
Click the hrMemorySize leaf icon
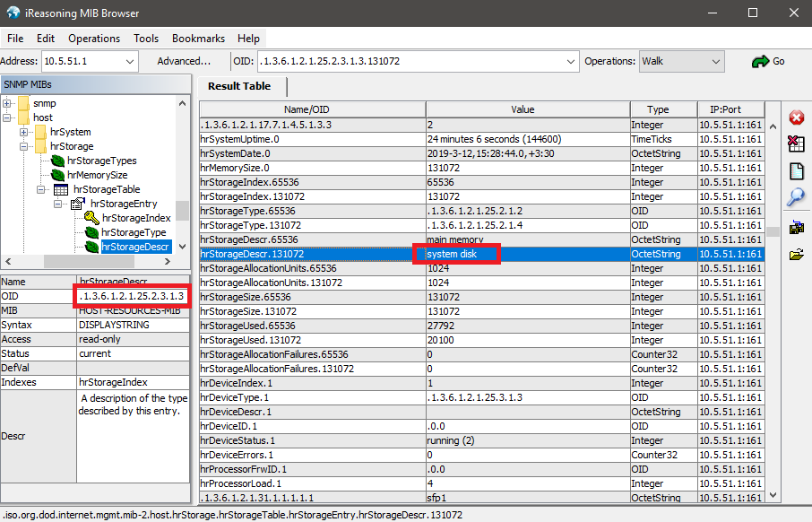pos(57,175)
